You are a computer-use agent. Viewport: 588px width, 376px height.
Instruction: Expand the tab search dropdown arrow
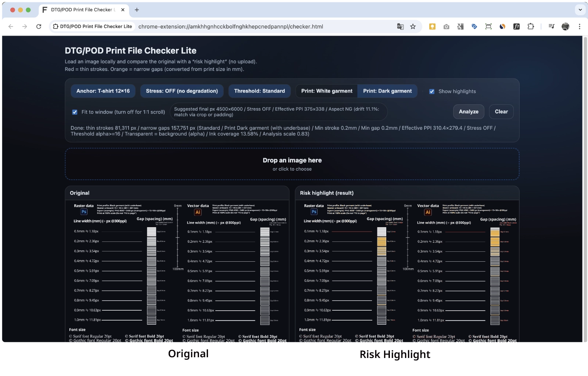coord(580,10)
